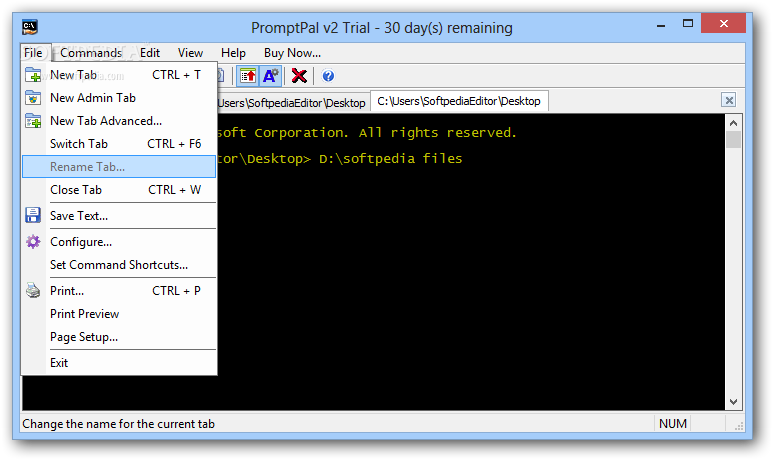Open the View menu
773x460 pixels.
click(190, 53)
